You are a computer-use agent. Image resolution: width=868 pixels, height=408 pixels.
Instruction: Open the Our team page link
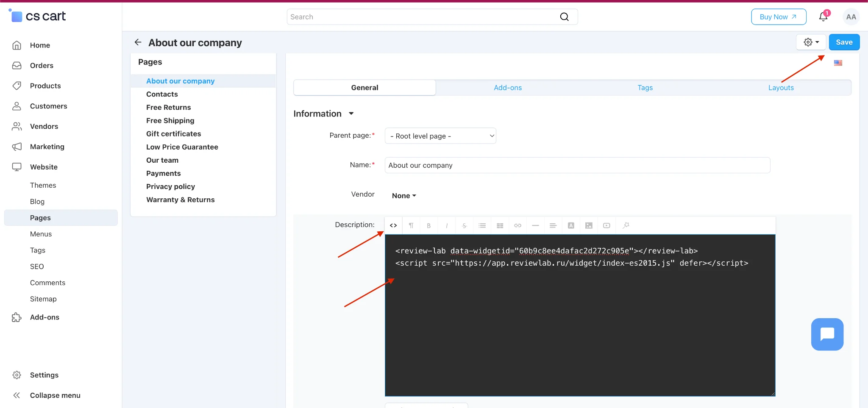tap(162, 160)
